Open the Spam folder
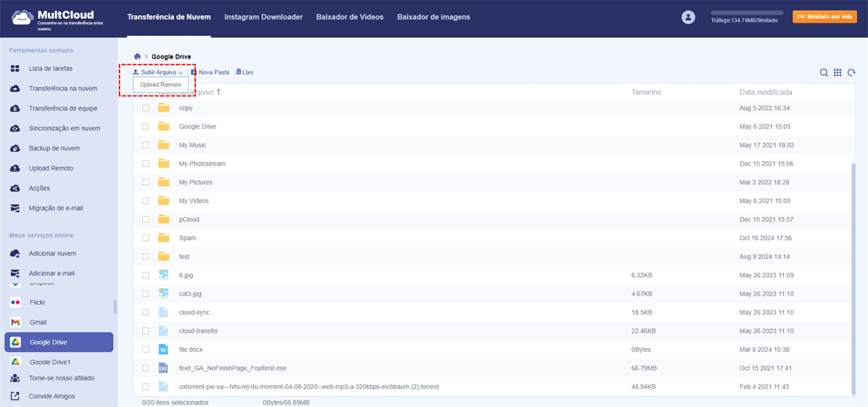This screenshot has width=868, height=407. click(x=187, y=238)
